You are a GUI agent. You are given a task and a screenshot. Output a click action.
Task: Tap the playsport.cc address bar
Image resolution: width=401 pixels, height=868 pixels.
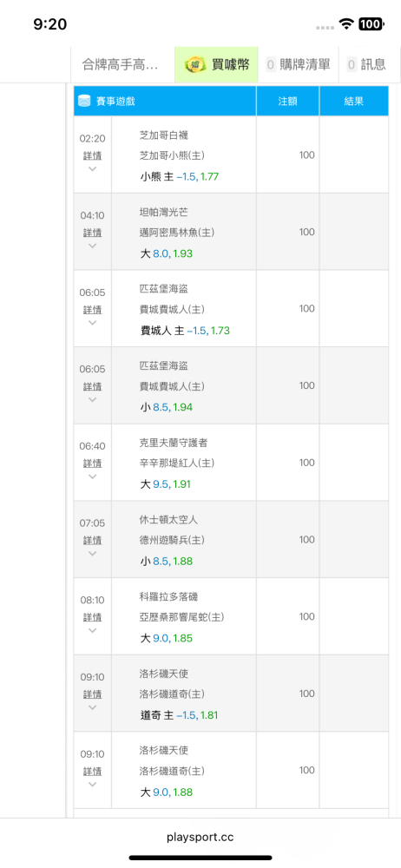coord(200,837)
